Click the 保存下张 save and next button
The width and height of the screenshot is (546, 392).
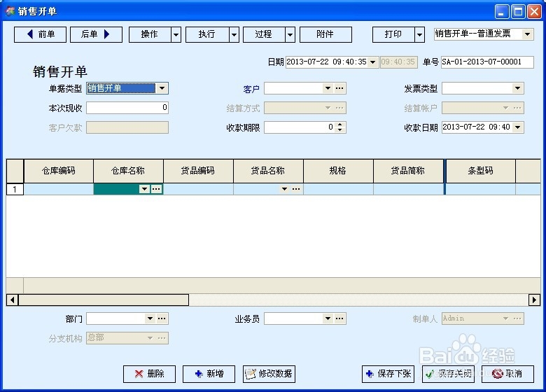[388, 374]
